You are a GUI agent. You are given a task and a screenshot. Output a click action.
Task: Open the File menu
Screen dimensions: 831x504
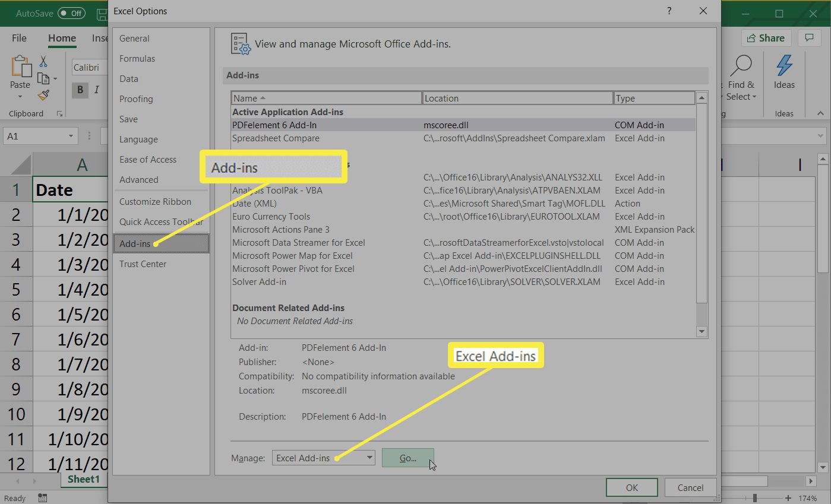pyautogui.click(x=19, y=38)
